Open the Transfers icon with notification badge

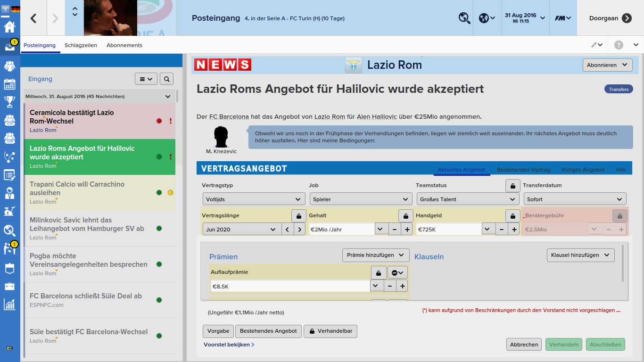point(9,248)
